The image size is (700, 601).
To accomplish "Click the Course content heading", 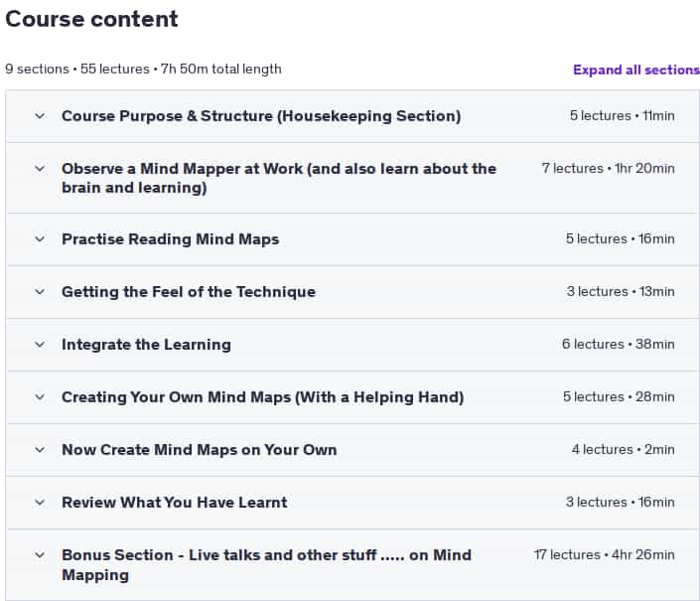I will 91,19.
